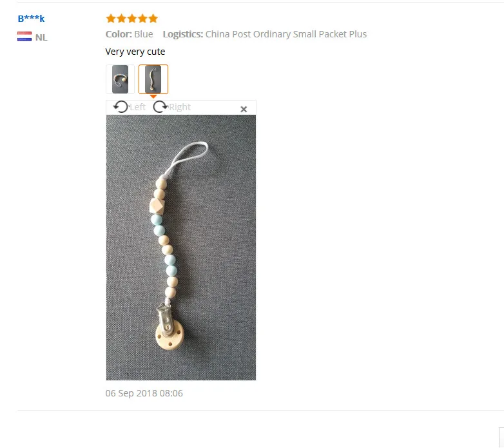Select the highlighted second photo thumbnail
The height and width of the screenshot is (448, 504).
coord(153,79)
